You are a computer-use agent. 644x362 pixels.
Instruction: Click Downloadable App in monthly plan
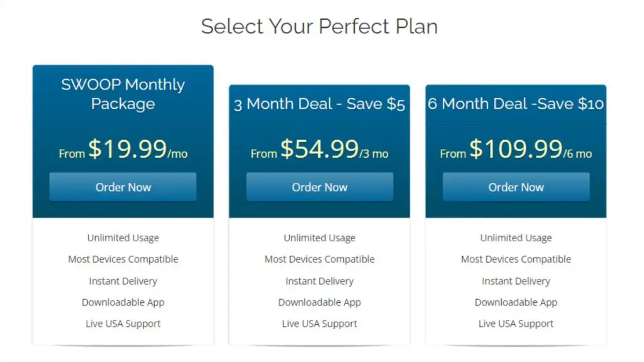coord(123,302)
